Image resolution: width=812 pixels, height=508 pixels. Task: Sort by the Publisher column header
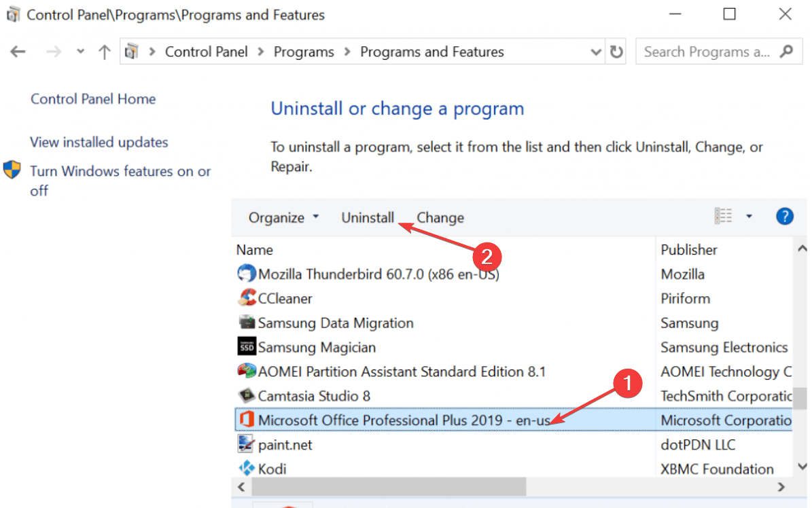pos(689,250)
